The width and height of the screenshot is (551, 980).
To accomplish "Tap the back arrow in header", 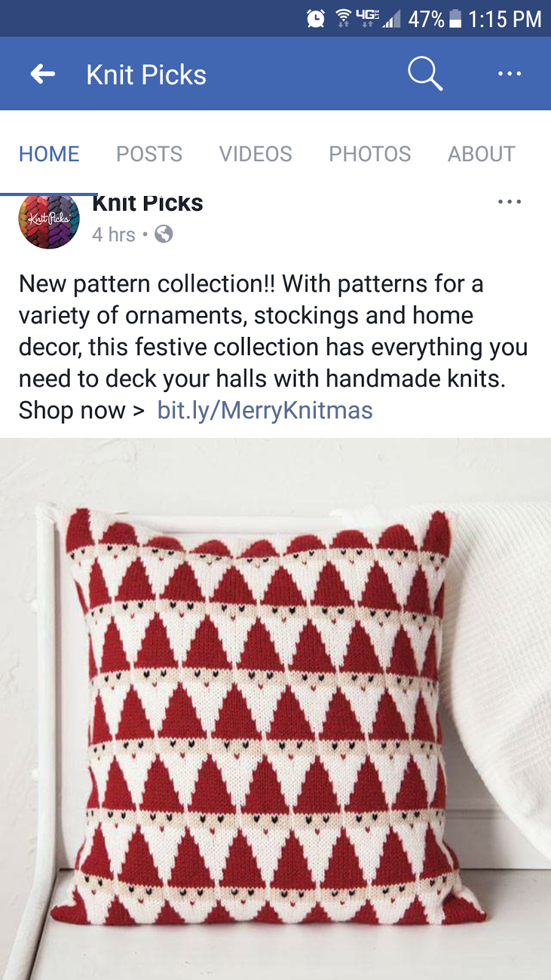I will pyautogui.click(x=43, y=74).
